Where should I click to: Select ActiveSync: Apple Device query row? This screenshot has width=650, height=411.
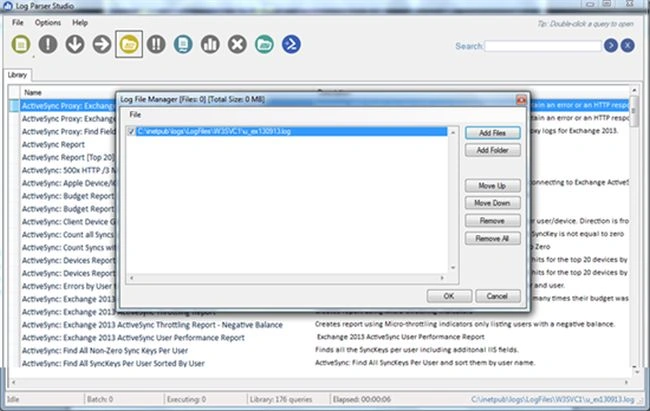[x=69, y=183]
